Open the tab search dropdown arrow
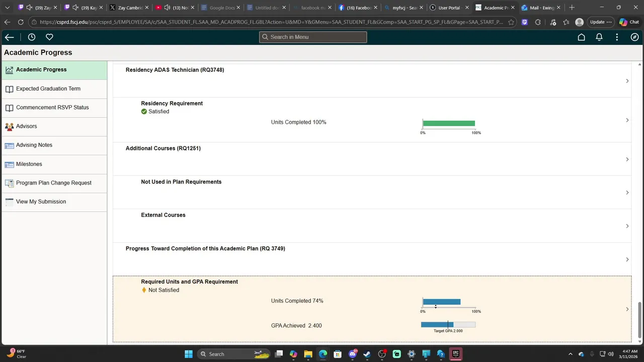644x362 pixels. (x=7, y=8)
